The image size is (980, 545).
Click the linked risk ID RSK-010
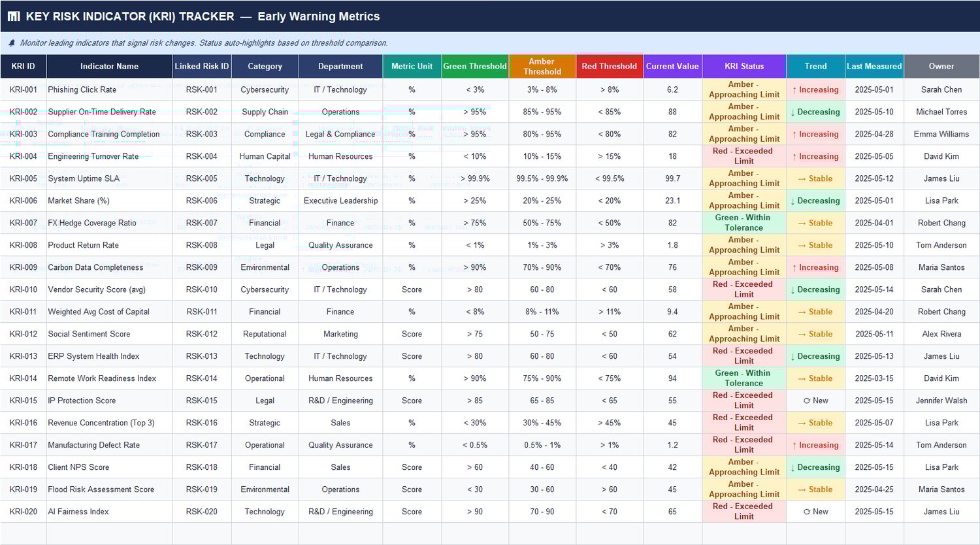[x=202, y=289]
